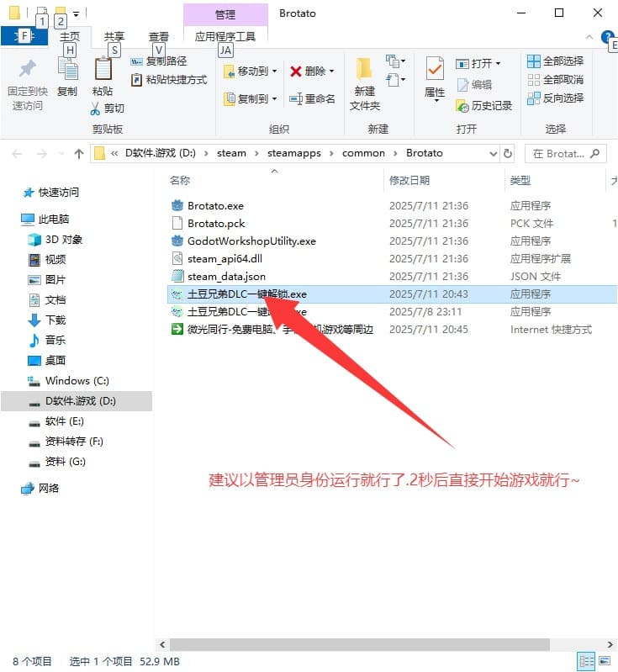Click Copy path (复制路径)
The width and height of the screenshot is (618, 672).
coord(159,61)
